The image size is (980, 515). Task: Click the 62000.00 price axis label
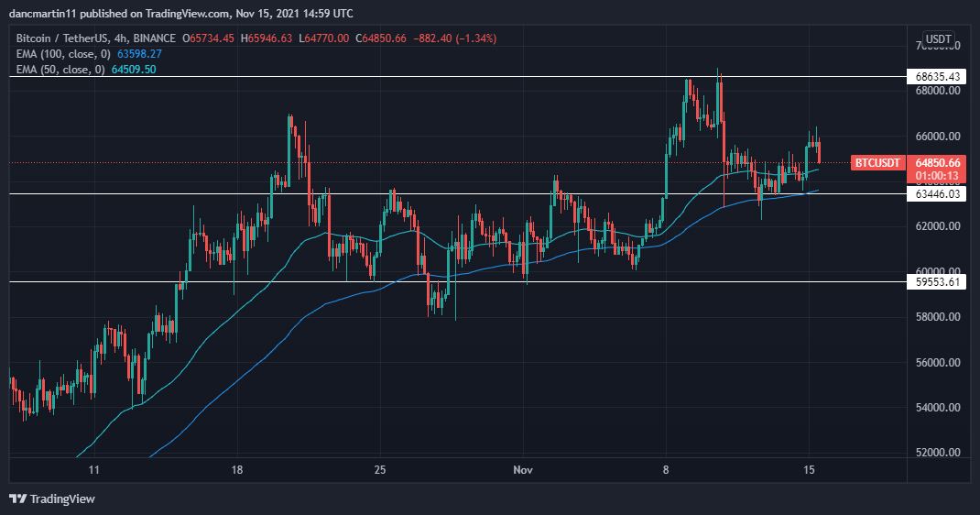click(x=938, y=226)
